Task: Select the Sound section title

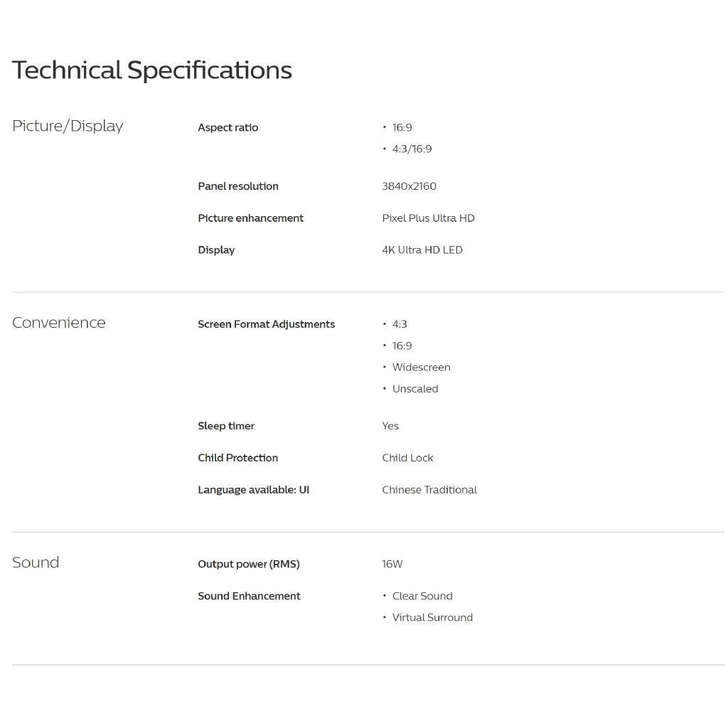Action: click(36, 562)
